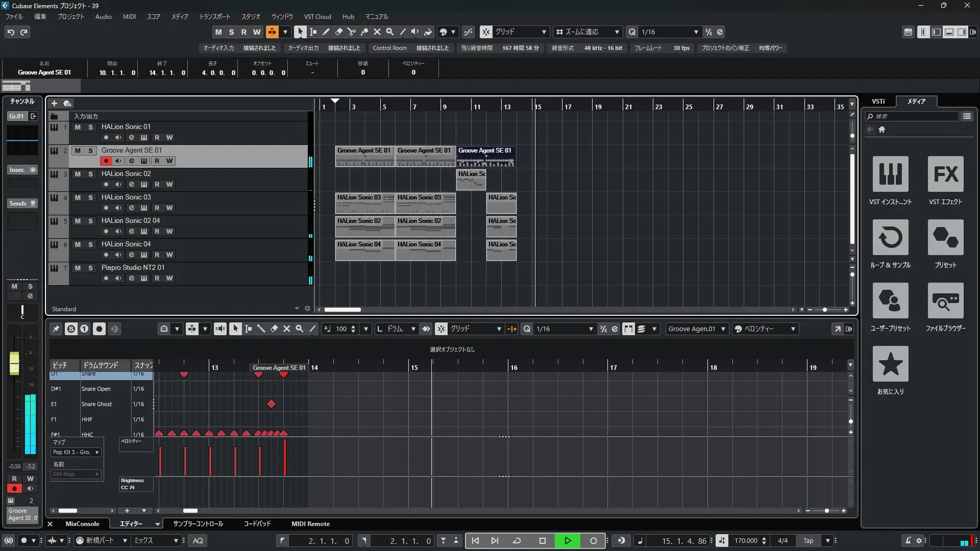Viewport: 980px width, 551px height.
Task: Open the VST Effects (FX) tile
Action: pos(945,174)
